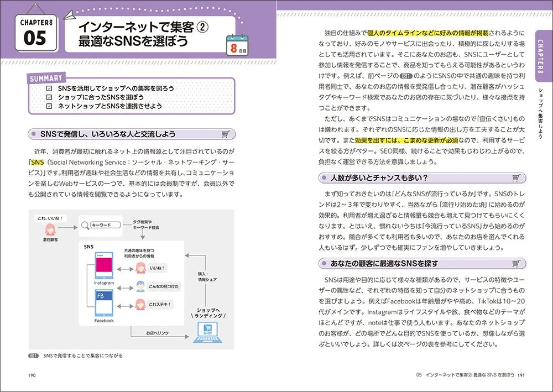Click the avatar next to これステキ！ bubble

[x=140, y=304]
